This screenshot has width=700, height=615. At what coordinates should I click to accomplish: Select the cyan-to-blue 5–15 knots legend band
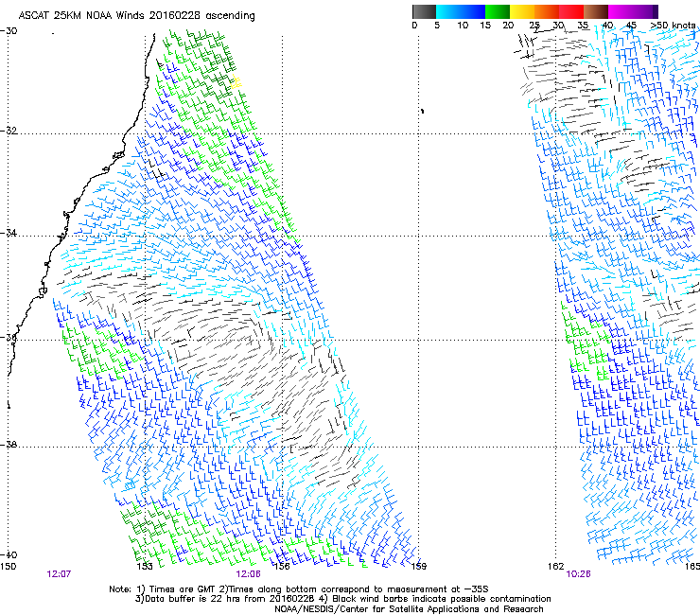(x=461, y=11)
